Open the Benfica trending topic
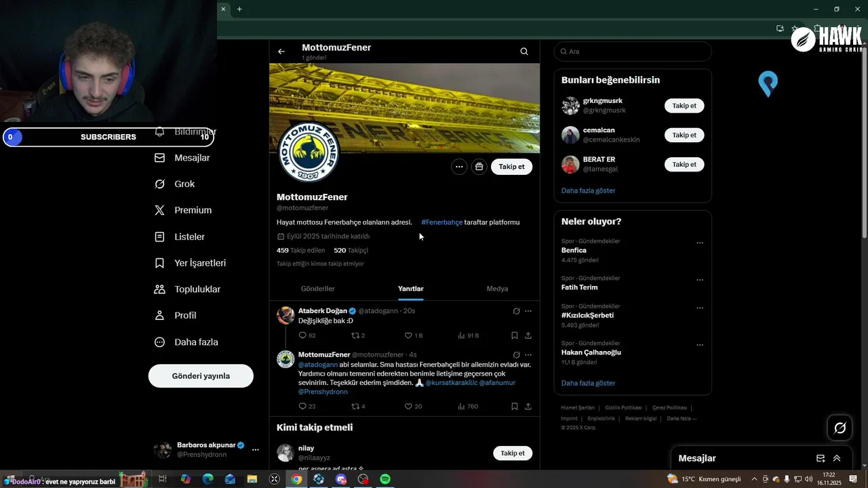Viewport: 868px width, 488px height. (x=574, y=250)
